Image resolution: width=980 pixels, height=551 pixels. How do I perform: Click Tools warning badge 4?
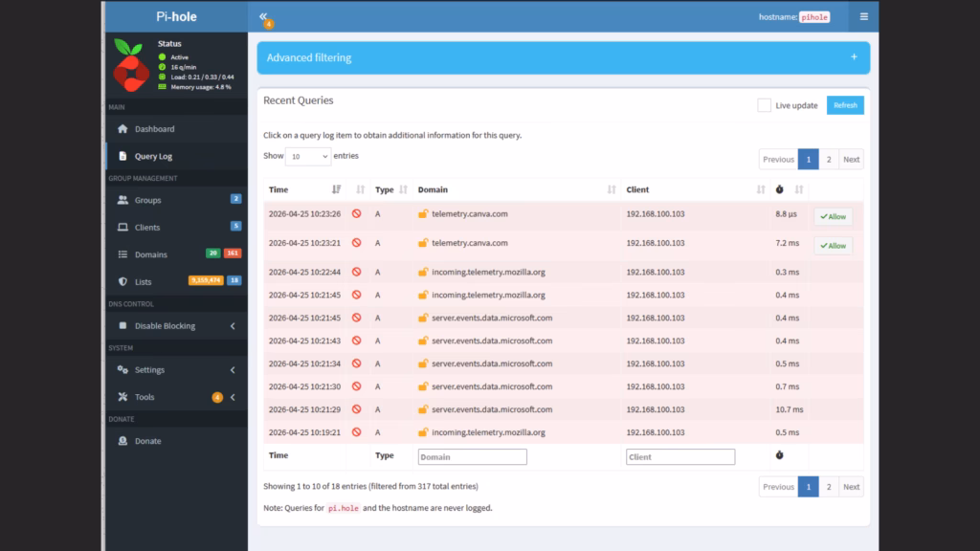[217, 397]
